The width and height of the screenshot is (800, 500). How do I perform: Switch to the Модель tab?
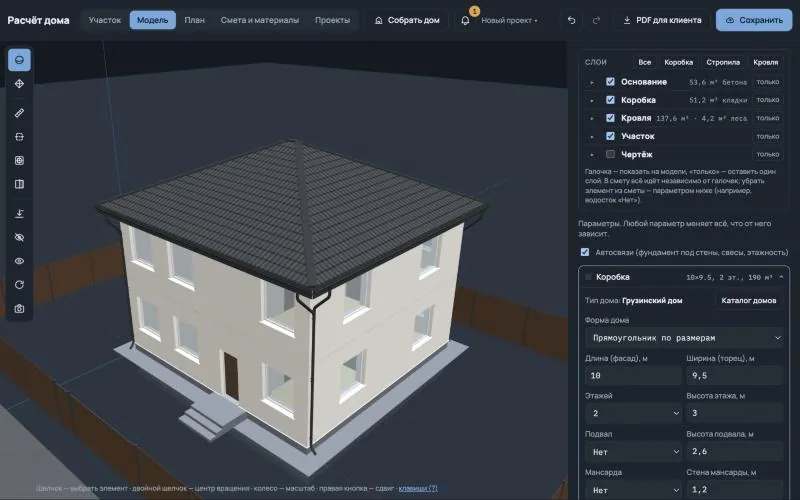point(153,20)
